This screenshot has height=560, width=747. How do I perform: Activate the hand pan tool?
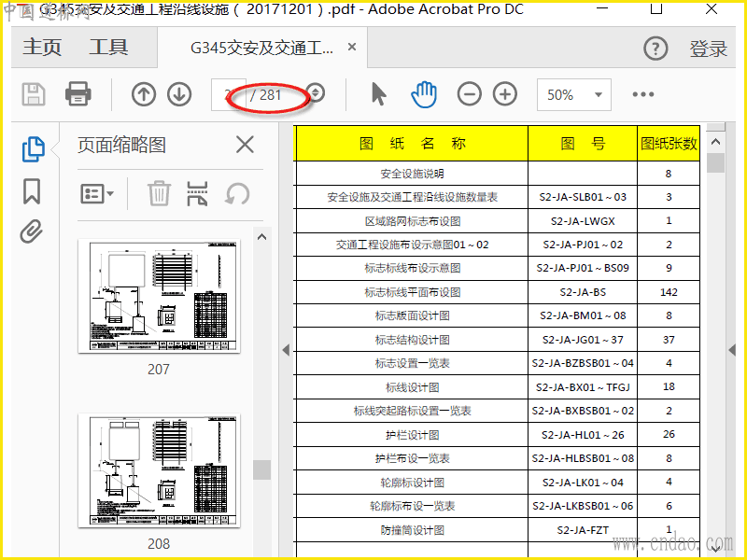coord(424,94)
